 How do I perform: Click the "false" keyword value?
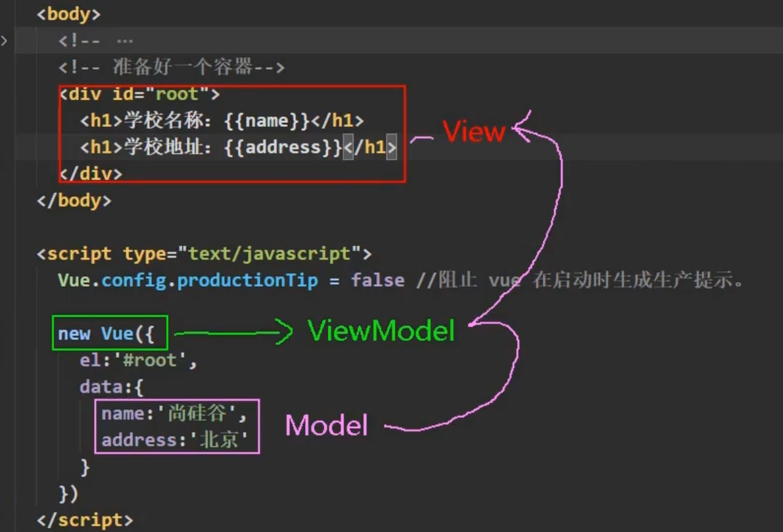point(377,279)
